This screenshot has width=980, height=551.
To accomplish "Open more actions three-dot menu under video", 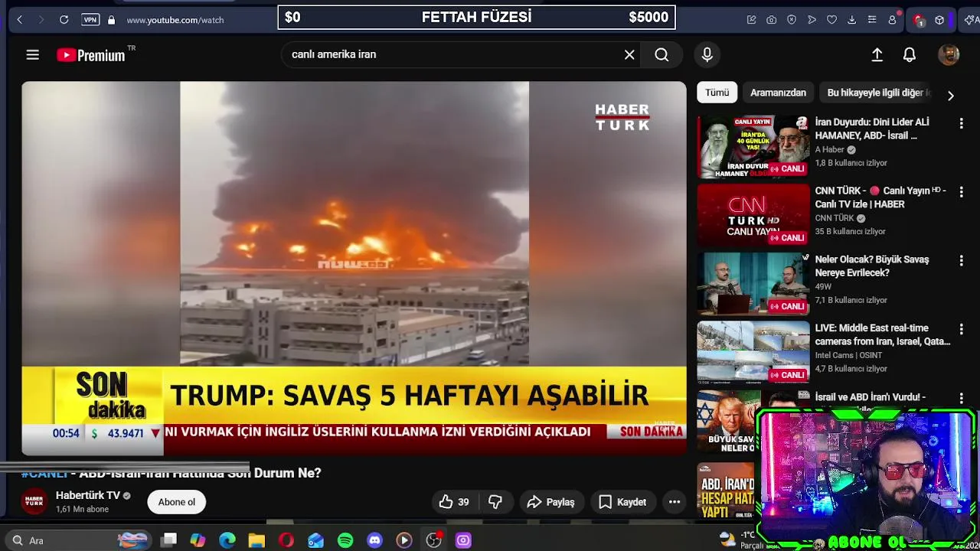I will click(x=675, y=502).
